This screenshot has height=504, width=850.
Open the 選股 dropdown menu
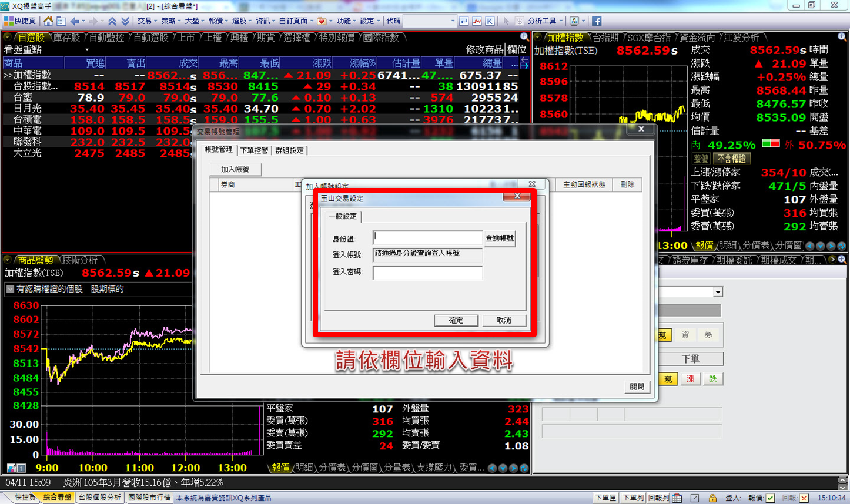(x=242, y=21)
